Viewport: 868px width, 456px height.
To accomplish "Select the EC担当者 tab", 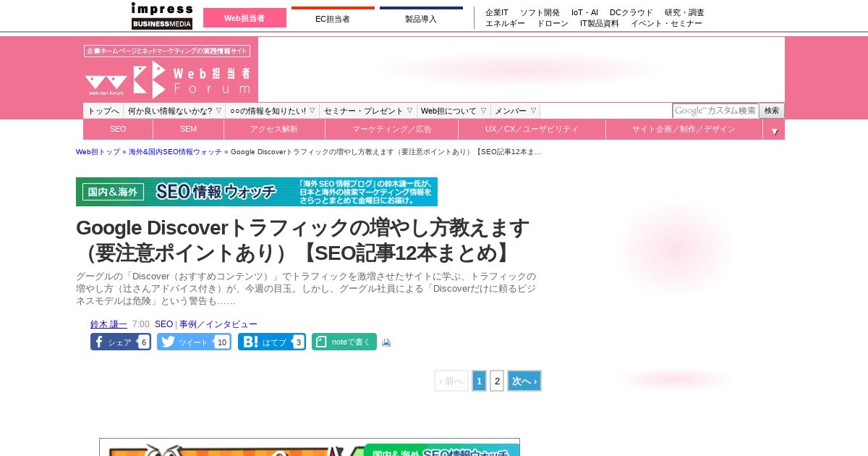I will coord(333,18).
